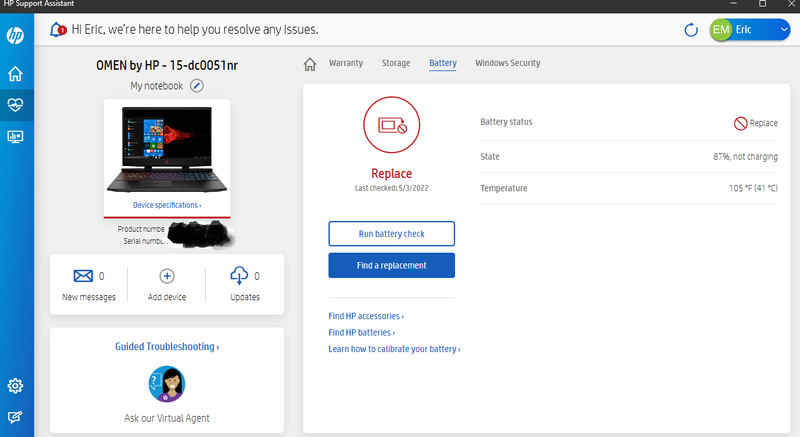Image resolution: width=800 pixels, height=437 pixels.
Task: Expand the Eric account dropdown
Action: [782, 30]
